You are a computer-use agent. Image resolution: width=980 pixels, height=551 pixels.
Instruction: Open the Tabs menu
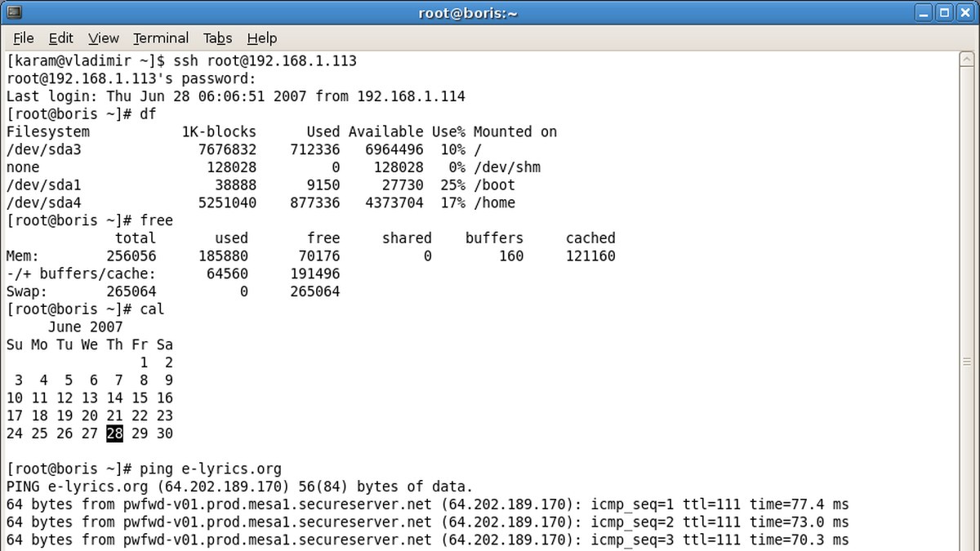point(218,38)
